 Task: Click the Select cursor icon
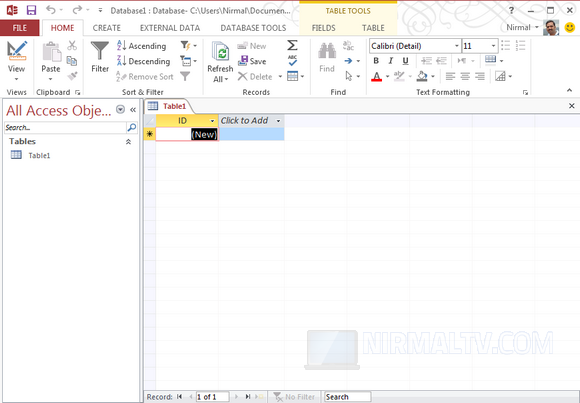point(348,76)
